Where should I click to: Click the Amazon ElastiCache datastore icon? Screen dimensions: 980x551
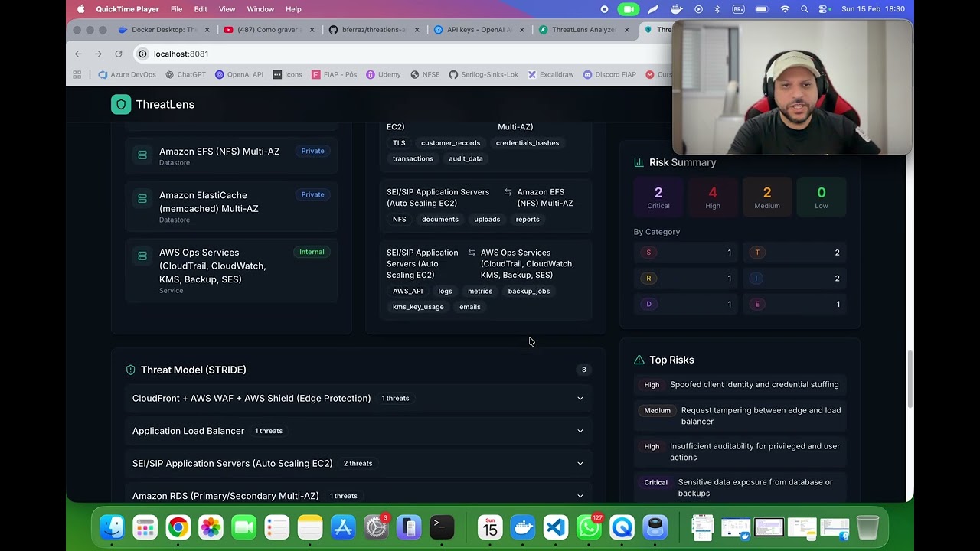click(142, 199)
